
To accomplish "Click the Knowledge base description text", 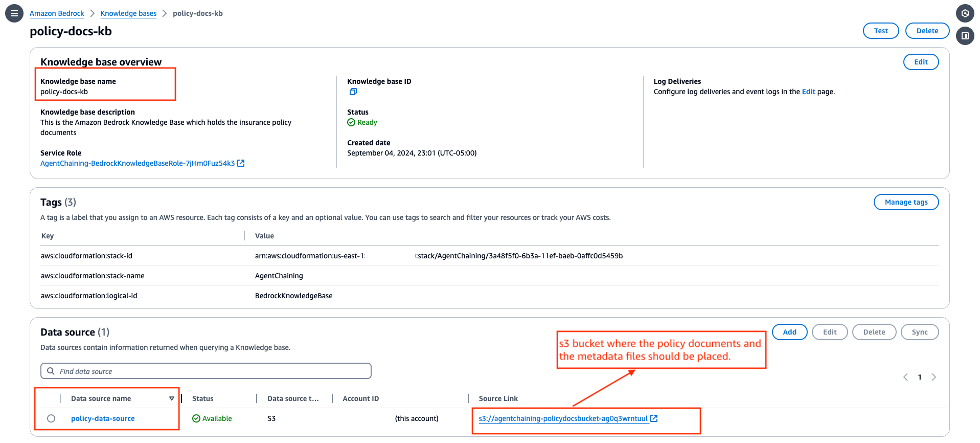I will (166, 127).
